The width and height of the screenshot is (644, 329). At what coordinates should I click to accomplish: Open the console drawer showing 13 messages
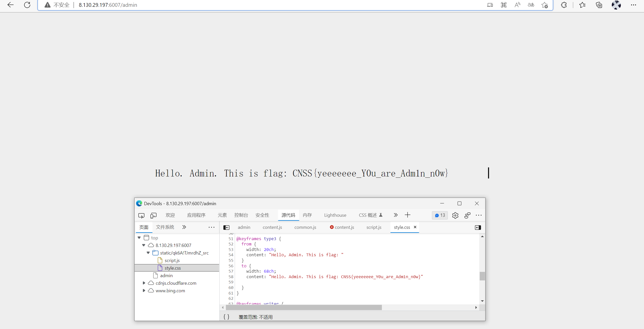(439, 215)
